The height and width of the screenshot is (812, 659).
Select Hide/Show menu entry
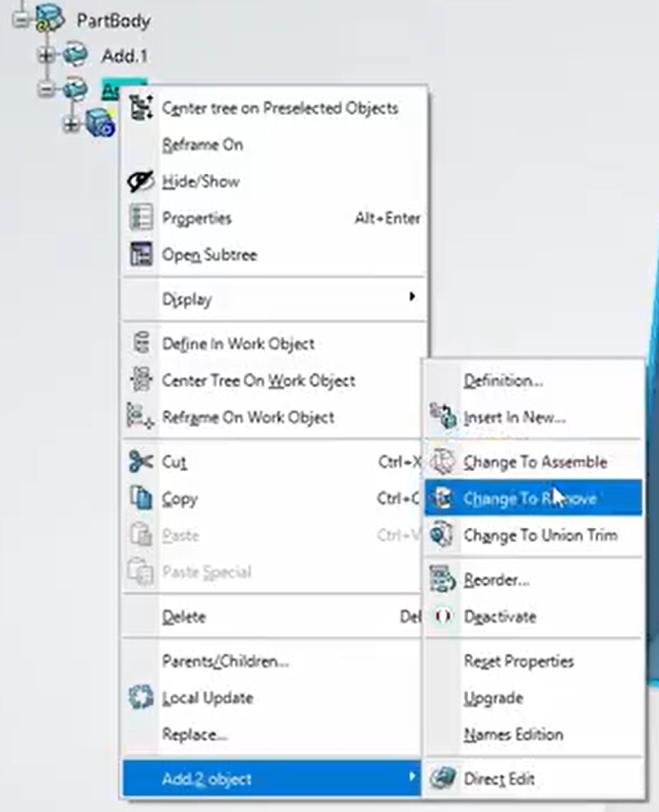click(x=275, y=181)
